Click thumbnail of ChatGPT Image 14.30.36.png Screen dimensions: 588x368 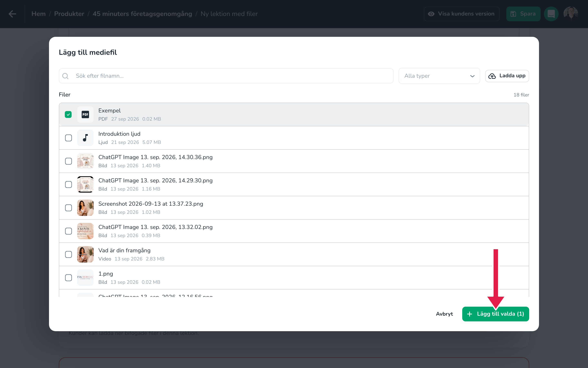[85, 161]
